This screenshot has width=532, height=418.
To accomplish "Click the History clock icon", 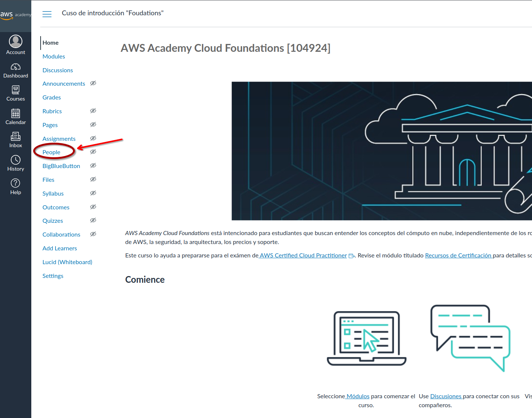I will click(x=16, y=160).
